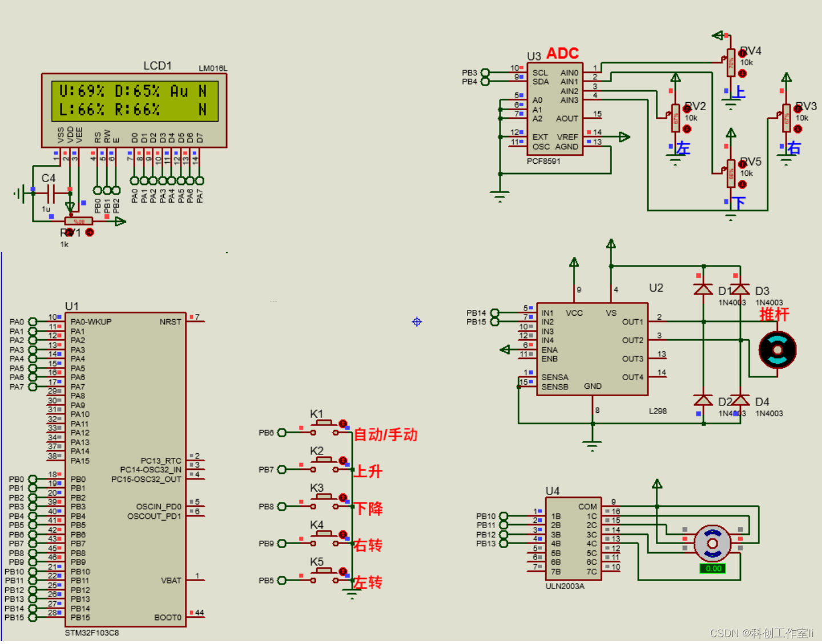The height and width of the screenshot is (644, 822).
Task: Toggle the red latch dot on K1
Action: pyautogui.click(x=343, y=424)
